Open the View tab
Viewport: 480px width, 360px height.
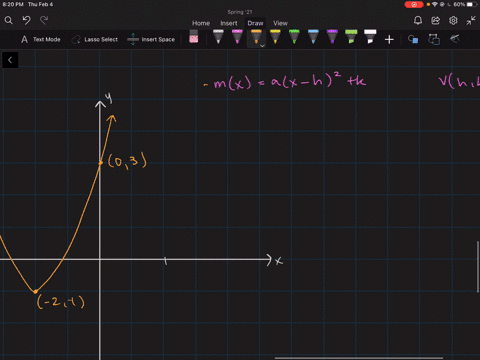[x=280, y=23]
